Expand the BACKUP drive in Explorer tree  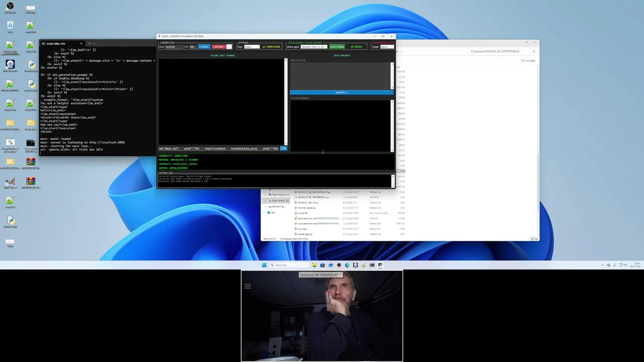266,207
